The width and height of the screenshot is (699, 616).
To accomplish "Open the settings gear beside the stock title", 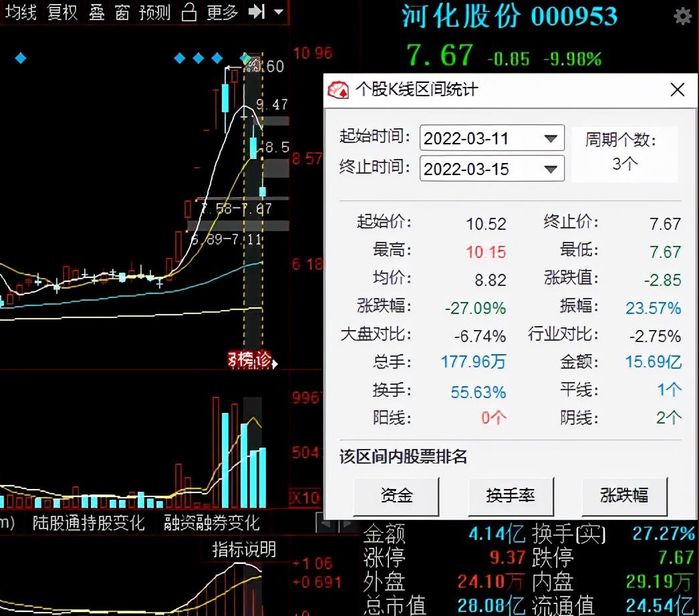I will tap(682, 17).
